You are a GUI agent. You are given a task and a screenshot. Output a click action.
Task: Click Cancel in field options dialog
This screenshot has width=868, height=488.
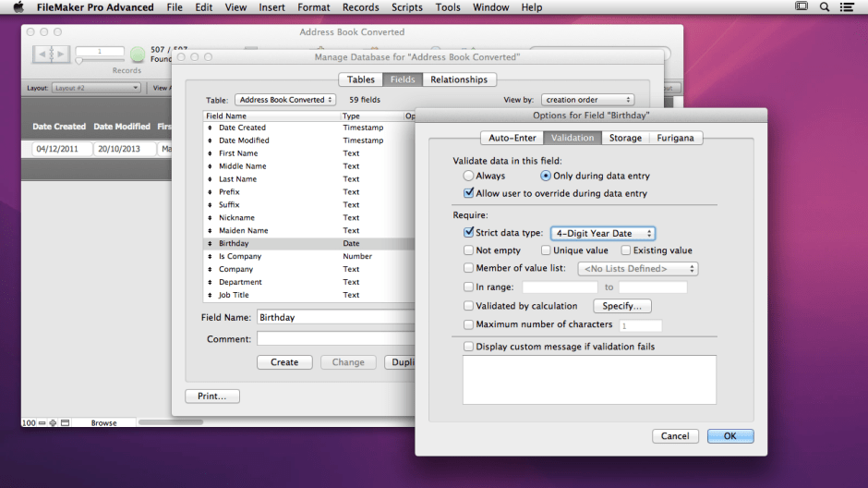(x=675, y=436)
